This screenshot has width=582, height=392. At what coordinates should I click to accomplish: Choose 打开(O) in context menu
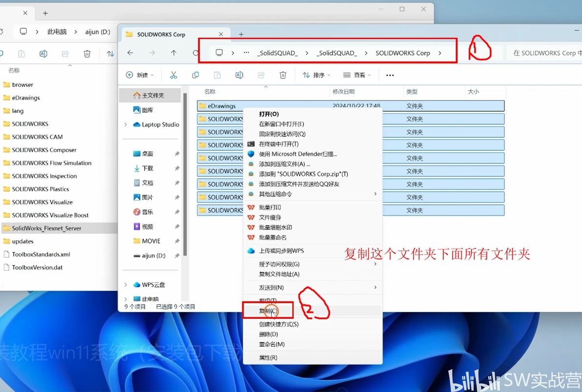(312, 114)
